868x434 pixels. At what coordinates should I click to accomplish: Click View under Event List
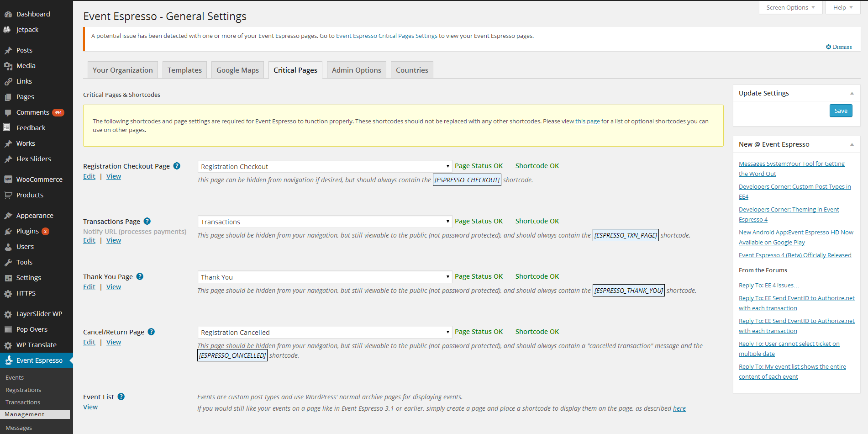(x=90, y=407)
